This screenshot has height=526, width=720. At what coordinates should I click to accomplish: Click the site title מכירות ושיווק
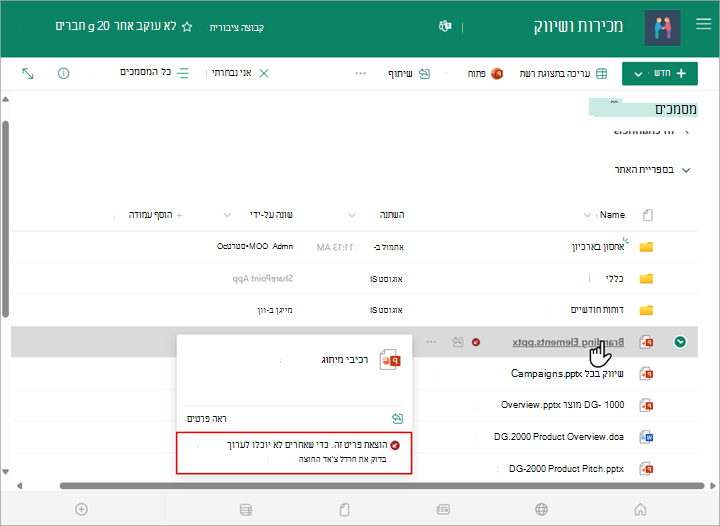point(578,26)
